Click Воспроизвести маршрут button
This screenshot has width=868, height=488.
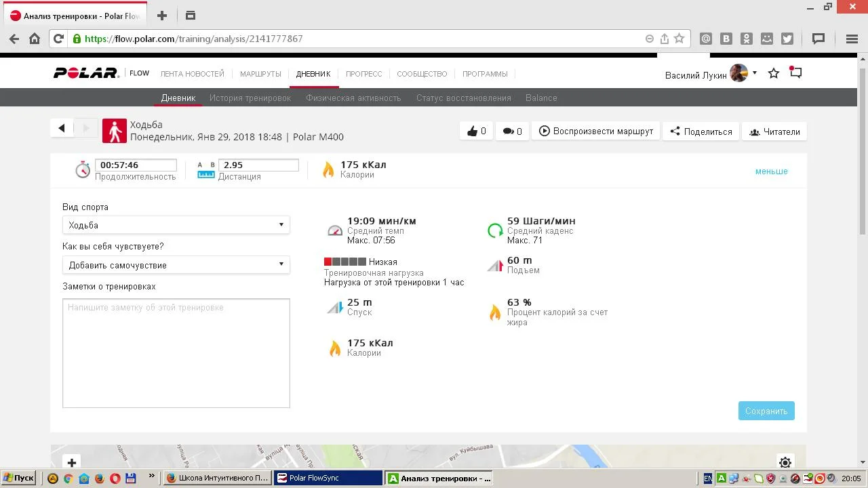(x=595, y=131)
